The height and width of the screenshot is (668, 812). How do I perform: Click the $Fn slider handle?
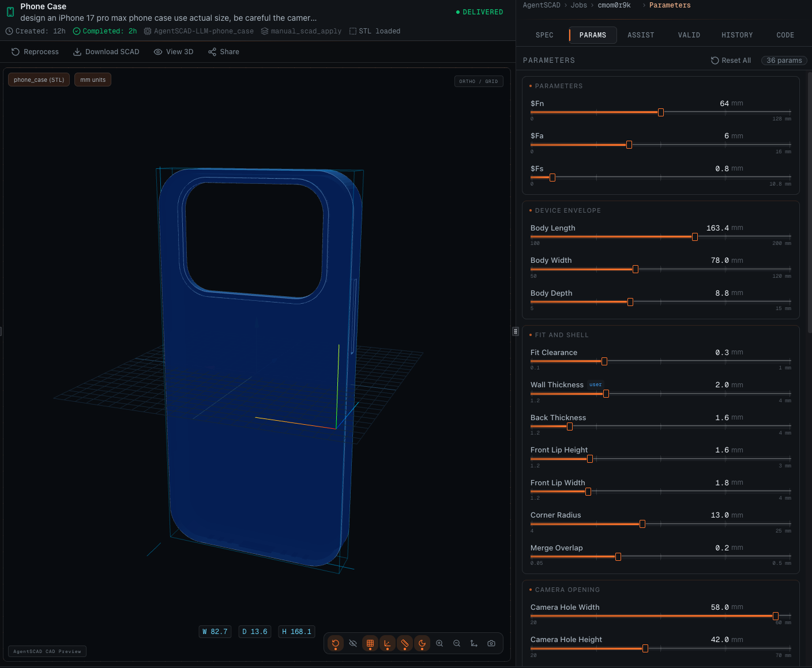(x=661, y=112)
